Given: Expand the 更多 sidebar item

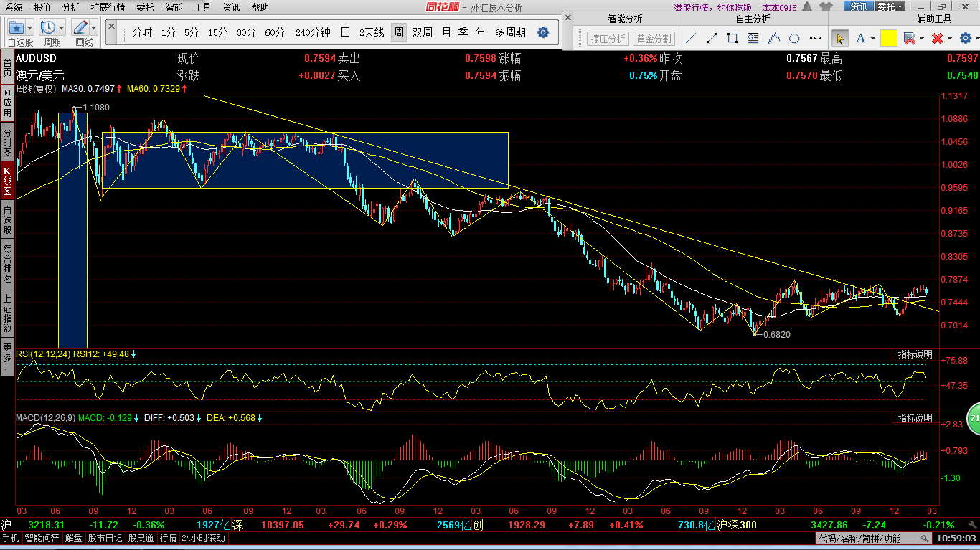Looking at the screenshot, I should tap(7, 355).
